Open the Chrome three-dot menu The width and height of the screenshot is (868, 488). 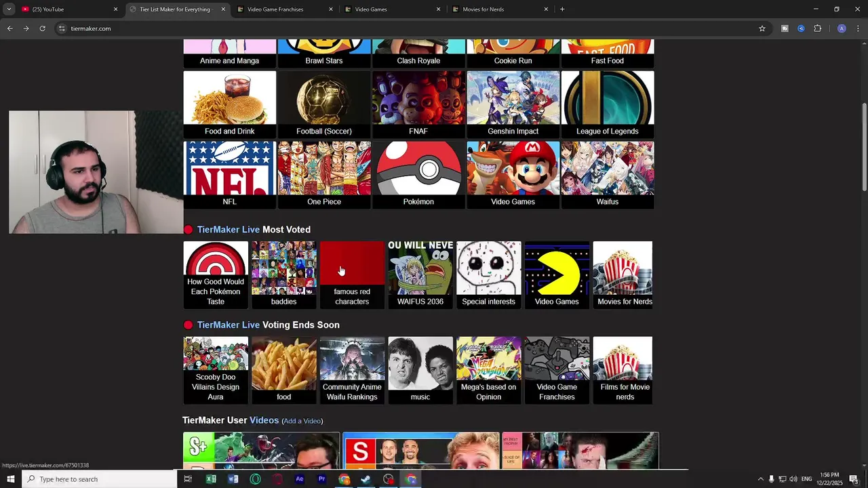tap(858, 28)
